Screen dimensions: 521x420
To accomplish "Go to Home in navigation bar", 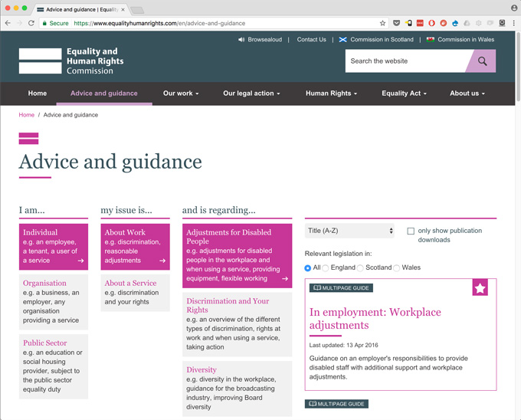I will [x=38, y=94].
